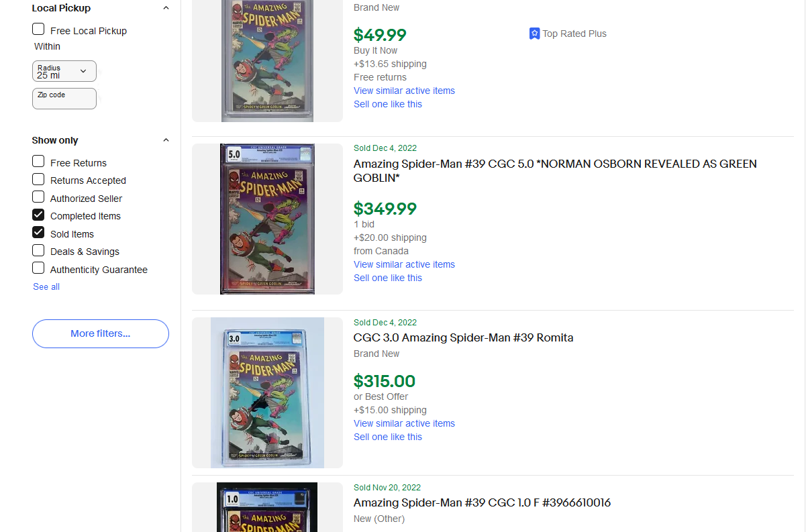
Task: Open the More filters dialog
Action: point(101,333)
